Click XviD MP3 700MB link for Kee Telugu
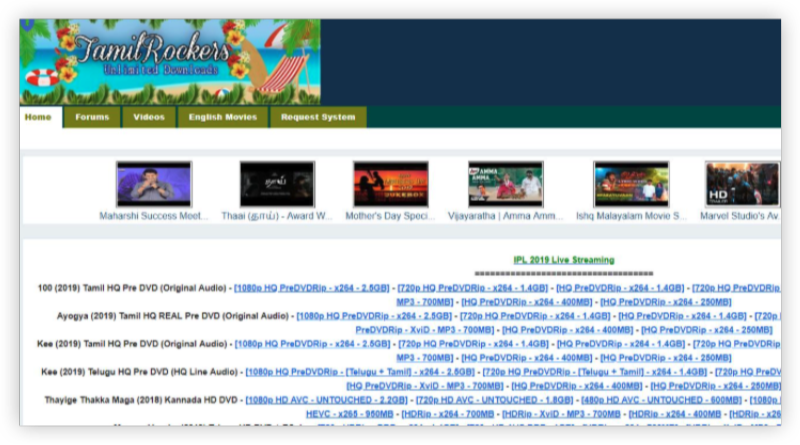 pos(424,386)
